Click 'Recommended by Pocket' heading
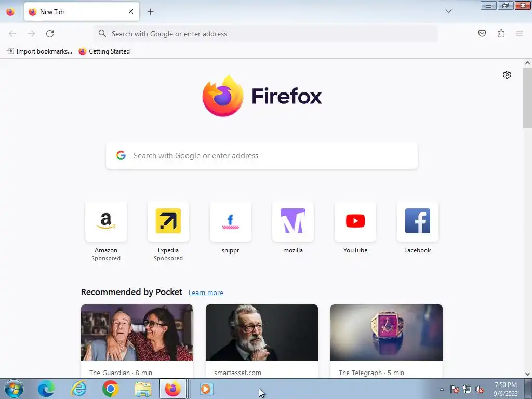This screenshot has width=532, height=399. tap(131, 292)
